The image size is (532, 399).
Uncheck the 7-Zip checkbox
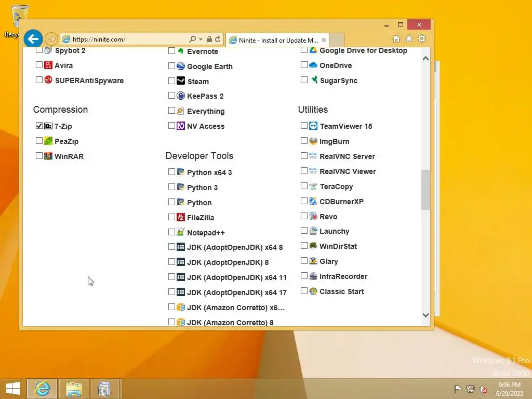39,126
